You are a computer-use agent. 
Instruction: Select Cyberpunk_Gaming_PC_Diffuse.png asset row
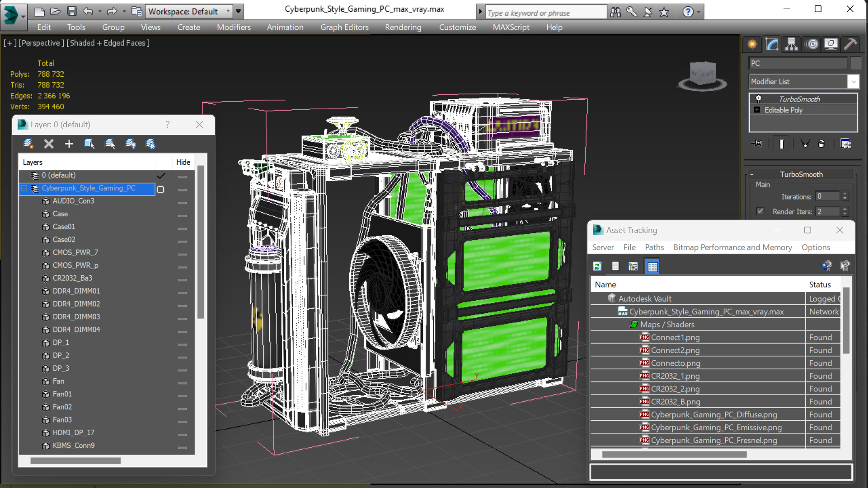(713, 414)
